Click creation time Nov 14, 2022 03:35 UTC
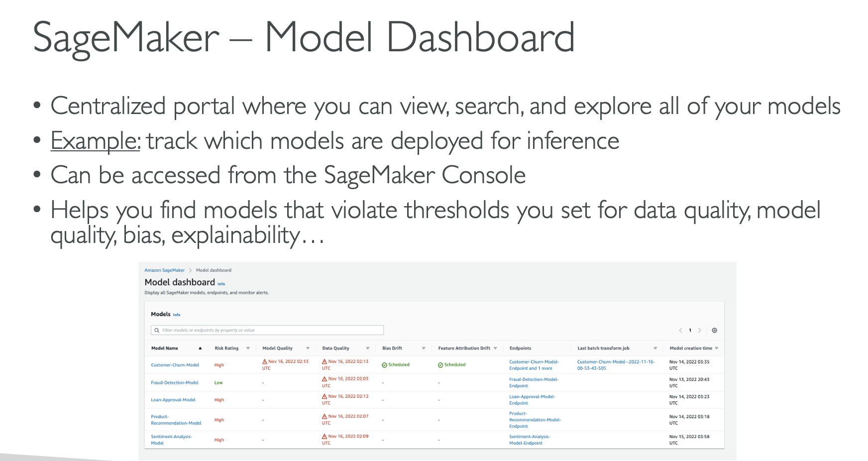Screen dimensions: 868x461 [689, 365]
